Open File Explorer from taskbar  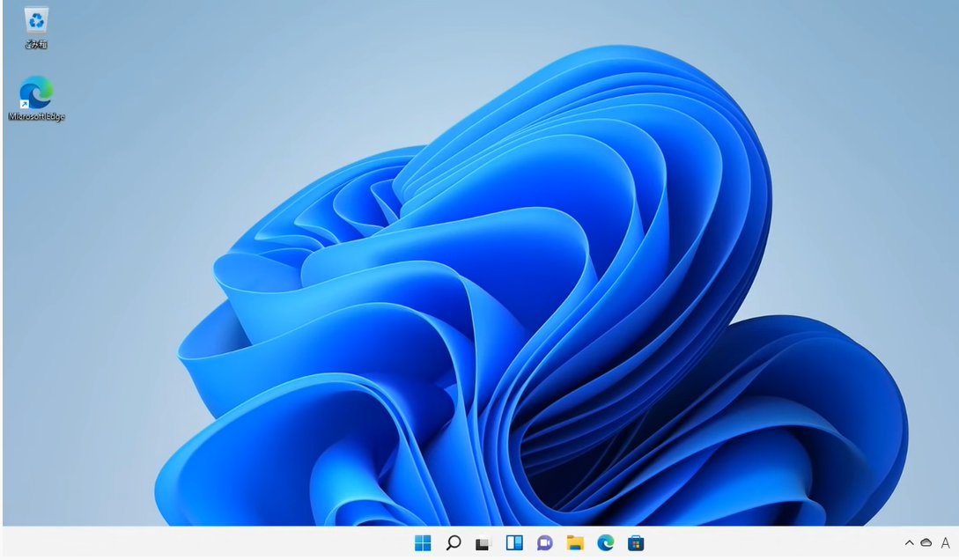click(x=575, y=543)
